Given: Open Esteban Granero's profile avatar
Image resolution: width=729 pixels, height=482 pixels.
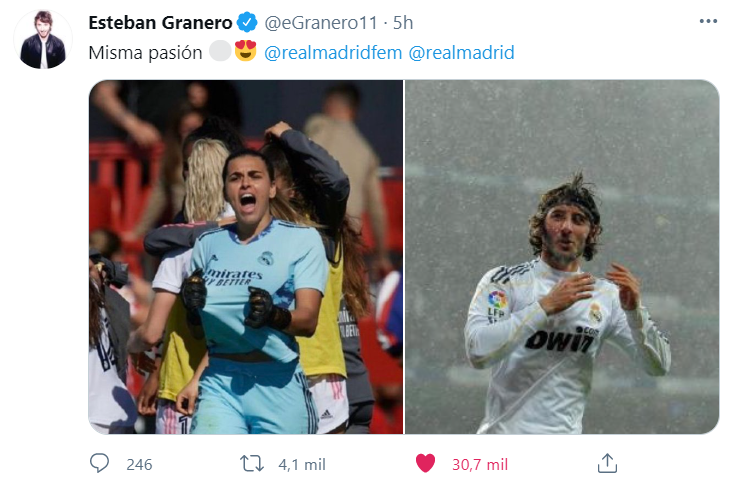Looking at the screenshot, I should point(43,40).
